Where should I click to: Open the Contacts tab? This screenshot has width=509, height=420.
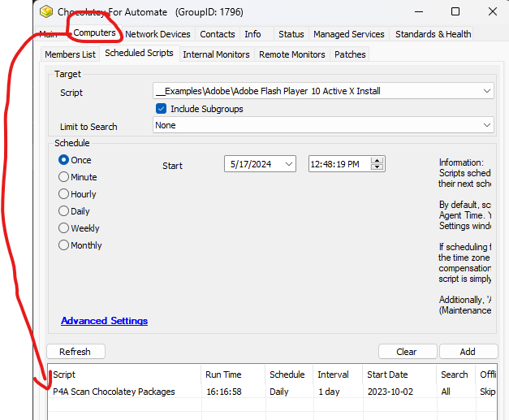click(218, 34)
